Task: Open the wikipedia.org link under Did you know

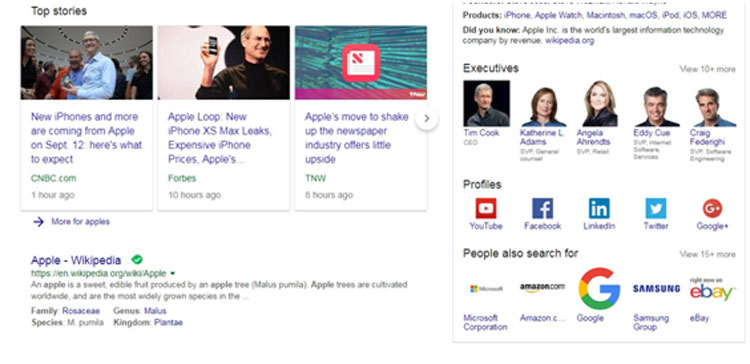Action: tap(570, 41)
